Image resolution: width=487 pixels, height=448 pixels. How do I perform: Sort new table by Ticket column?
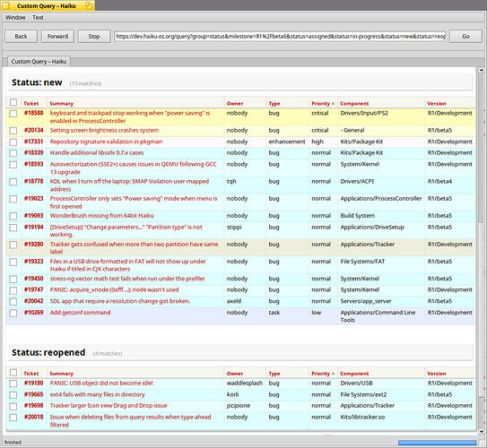point(31,104)
